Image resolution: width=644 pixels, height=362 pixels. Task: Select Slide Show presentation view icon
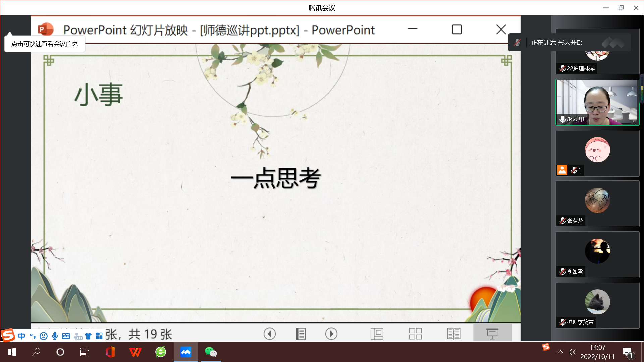(x=492, y=334)
